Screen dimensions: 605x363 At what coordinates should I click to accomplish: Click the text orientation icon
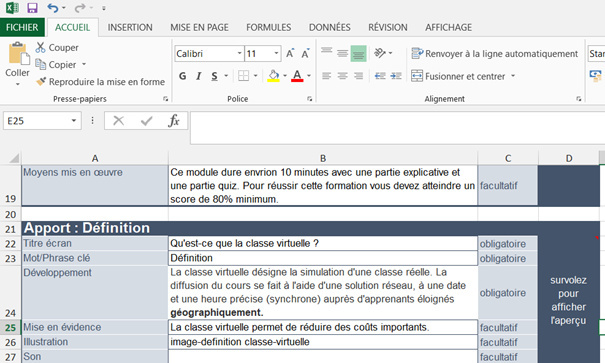tap(380, 53)
